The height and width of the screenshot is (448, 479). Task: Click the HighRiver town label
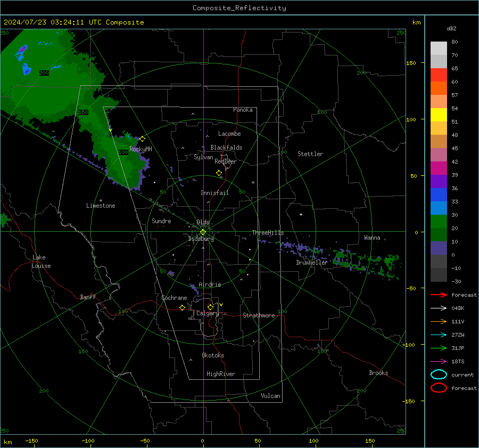click(221, 374)
